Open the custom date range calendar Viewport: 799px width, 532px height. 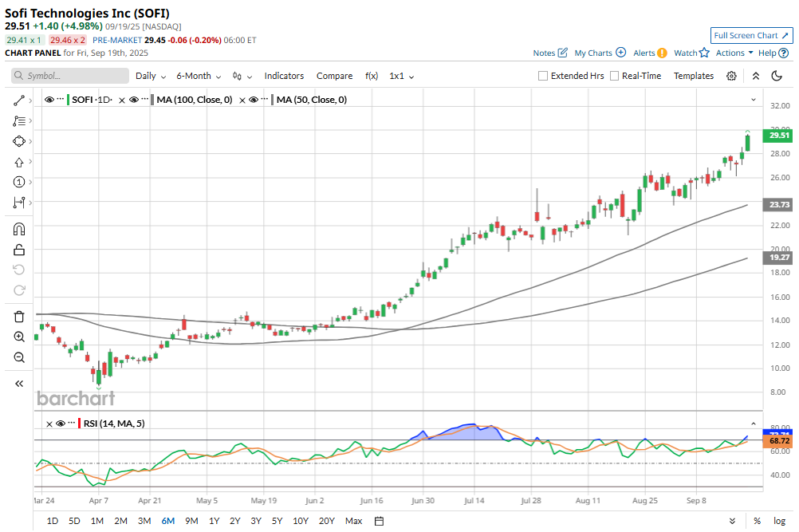pos(379,521)
